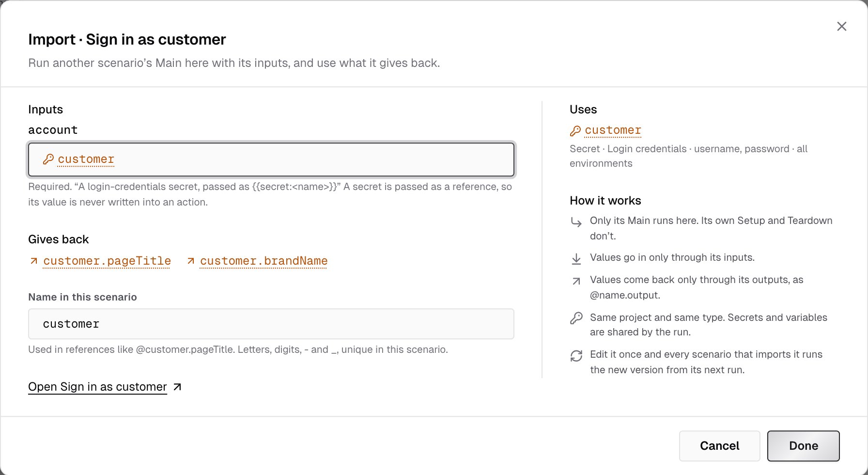
Task: Click the How it works heading
Action: tap(605, 201)
